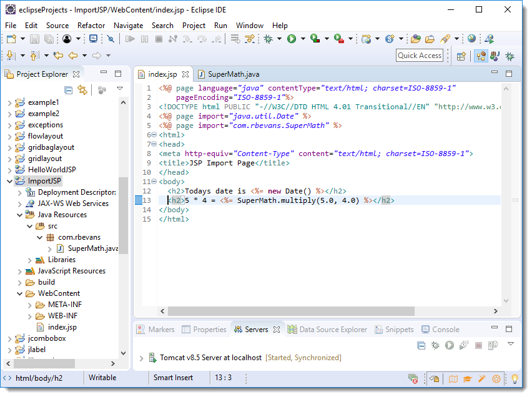Toggle Skip All Breakpoints icon
The width and height of the screenshot is (532, 397).
[x=111, y=39]
